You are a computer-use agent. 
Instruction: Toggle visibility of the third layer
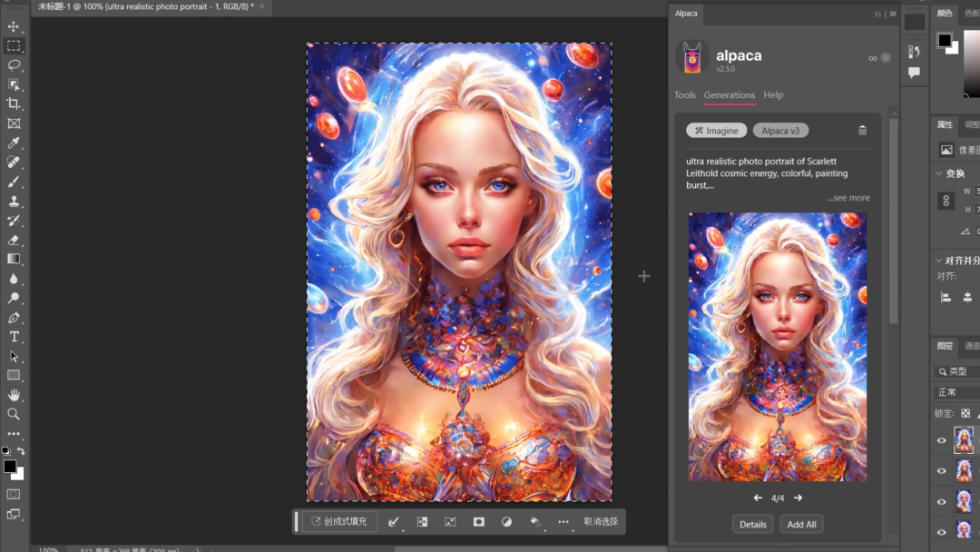pos(941,502)
